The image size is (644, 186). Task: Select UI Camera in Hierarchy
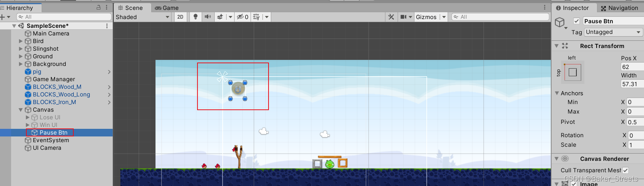tap(47, 148)
